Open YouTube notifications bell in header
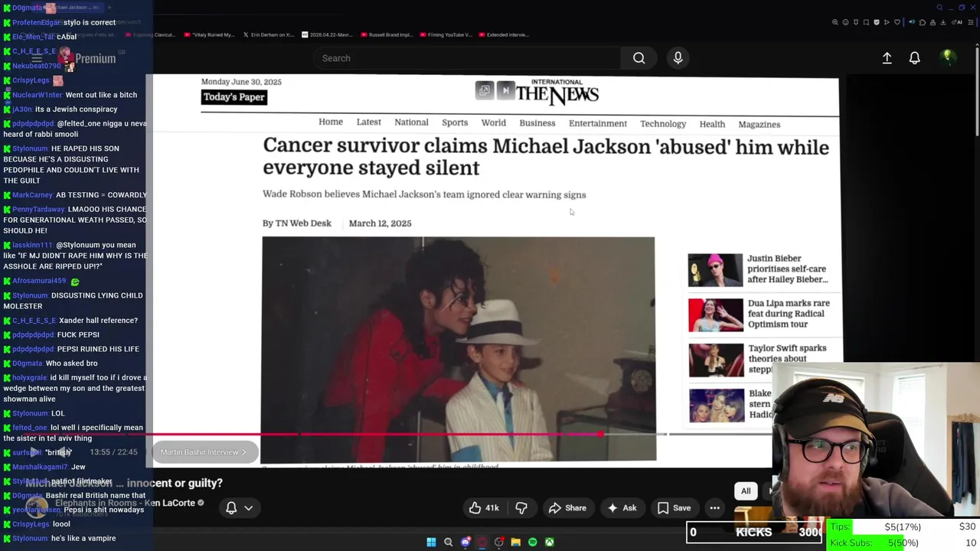The width and height of the screenshot is (980, 551). coord(914,58)
